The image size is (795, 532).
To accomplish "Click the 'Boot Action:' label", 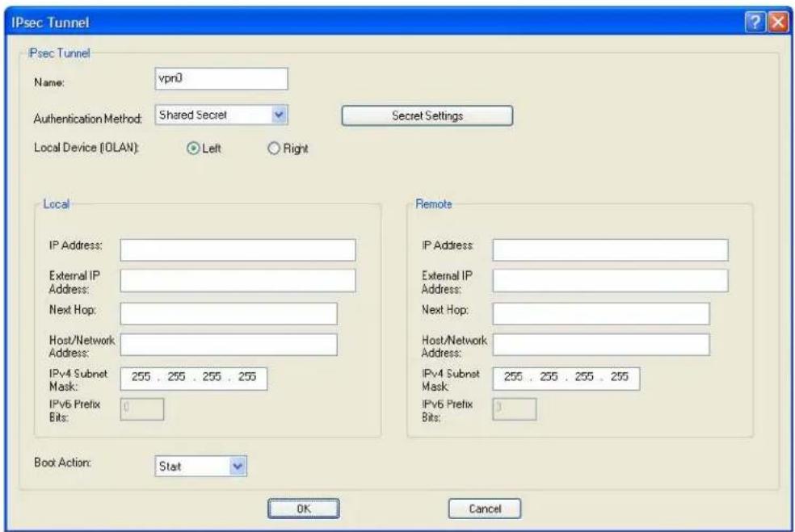I will pyautogui.click(x=62, y=462).
